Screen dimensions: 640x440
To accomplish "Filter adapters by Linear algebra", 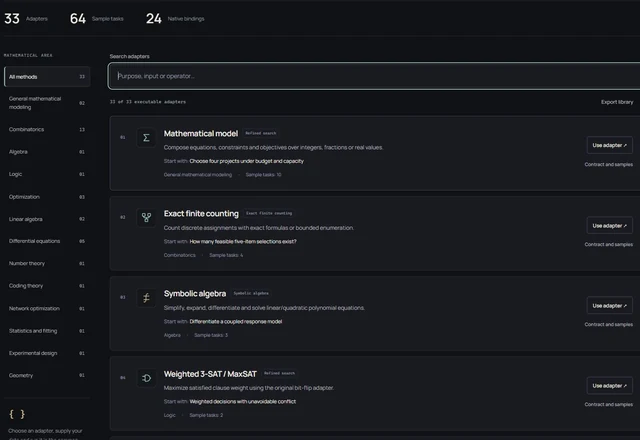I will 47,219.
